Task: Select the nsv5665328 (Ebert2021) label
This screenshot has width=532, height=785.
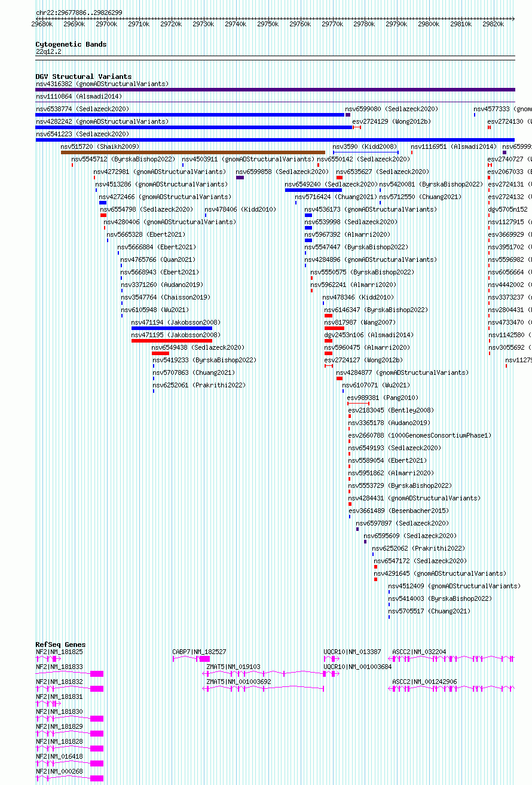Action: (x=146, y=234)
